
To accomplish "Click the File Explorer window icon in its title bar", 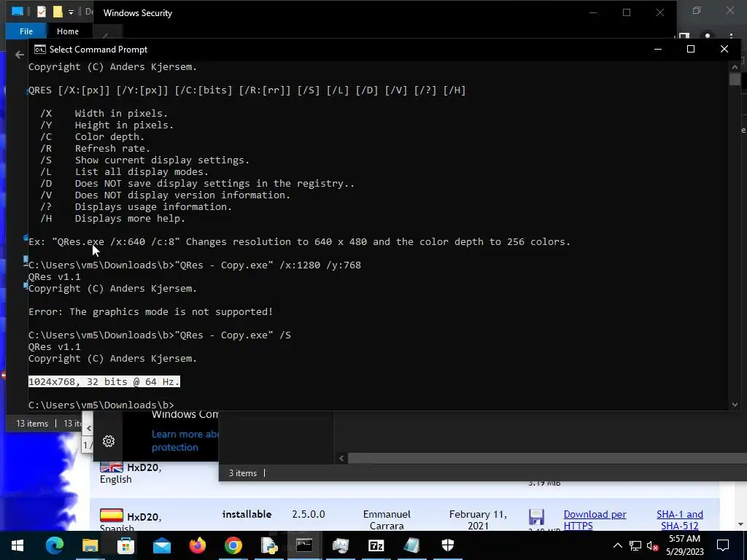I will (x=18, y=12).
